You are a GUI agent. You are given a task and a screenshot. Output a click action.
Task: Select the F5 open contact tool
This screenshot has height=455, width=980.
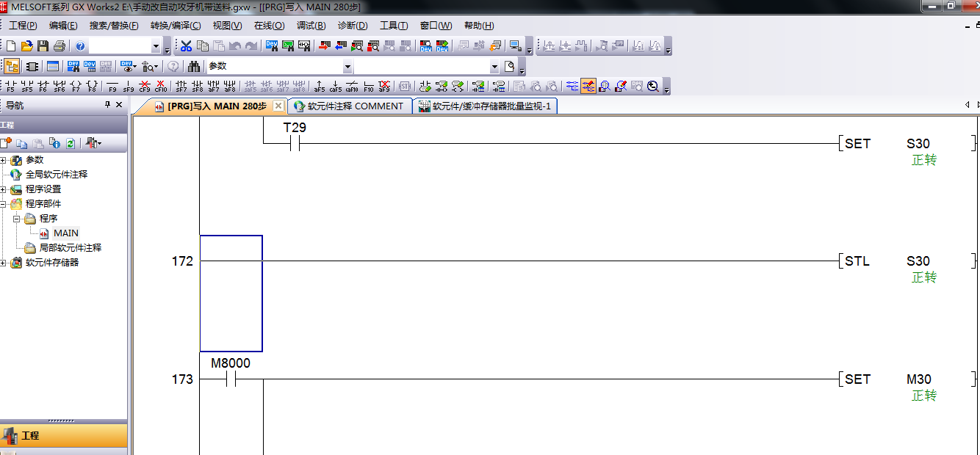click(11, 86)
